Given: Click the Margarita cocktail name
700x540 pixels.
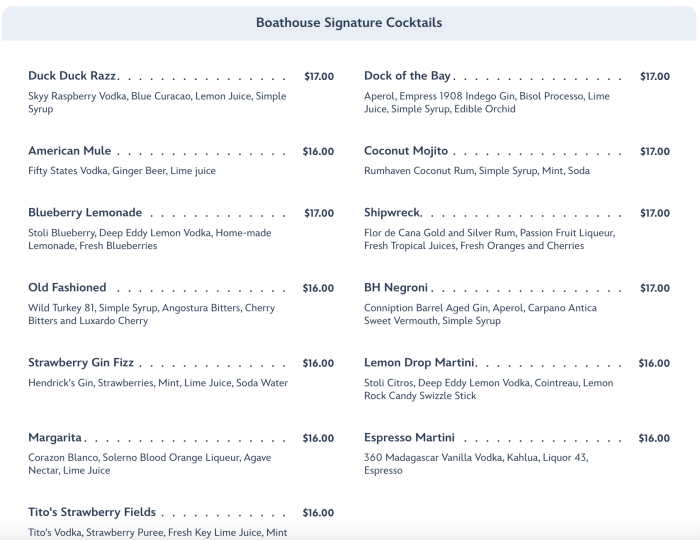Looking at the screenshot, I should pyautogui.click(x=56, y=438).
